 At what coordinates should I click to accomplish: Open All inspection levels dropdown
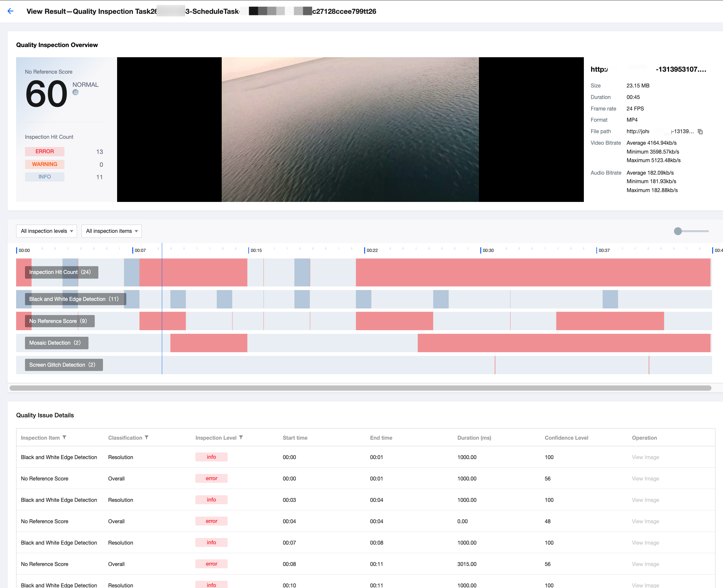click(46, 231)
